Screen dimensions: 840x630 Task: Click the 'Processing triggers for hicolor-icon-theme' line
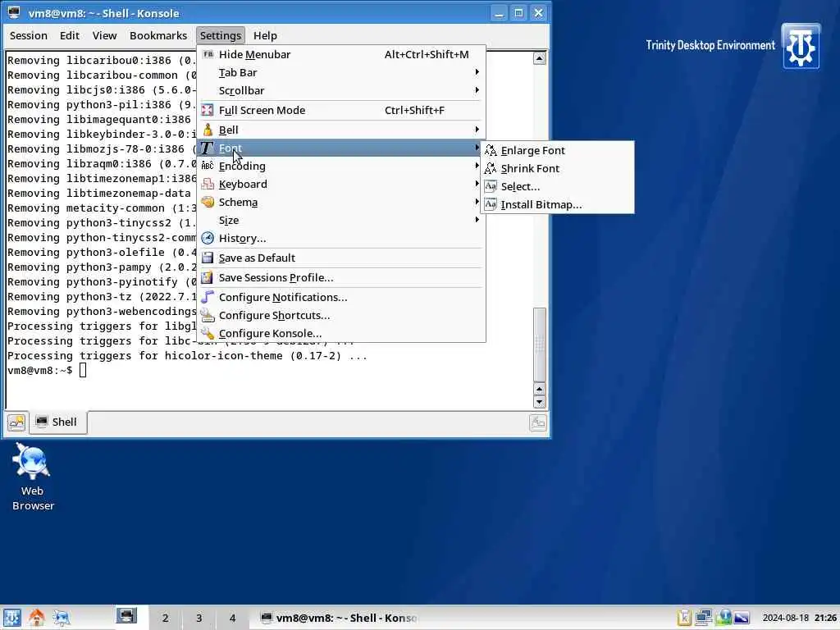(x=187, y=356)
